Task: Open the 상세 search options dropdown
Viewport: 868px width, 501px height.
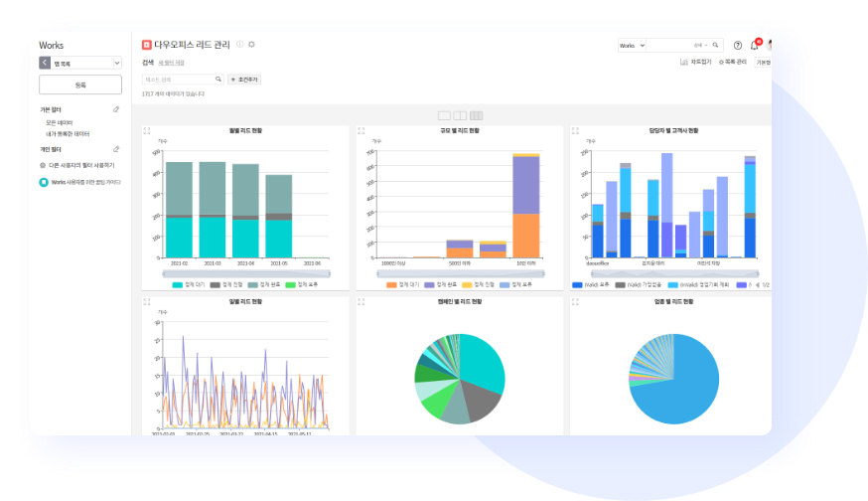Action: (x=701, y=46)
